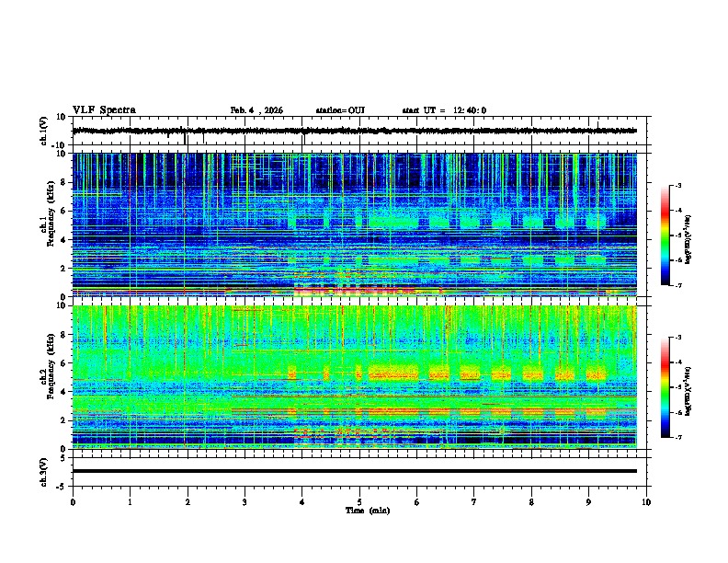Click the time axis tick label "4"
The height and width of the screenshot is (563, 728).
click(x=302, y=502)
